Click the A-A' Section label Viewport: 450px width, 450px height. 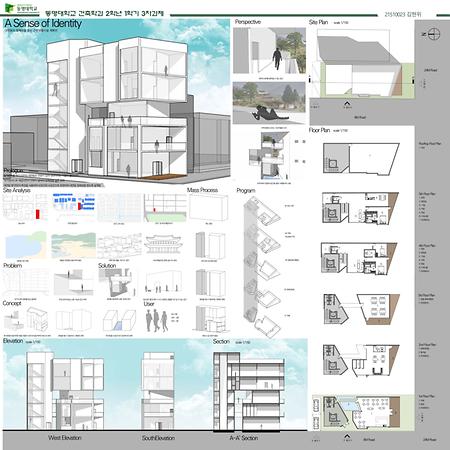(244, 438)
